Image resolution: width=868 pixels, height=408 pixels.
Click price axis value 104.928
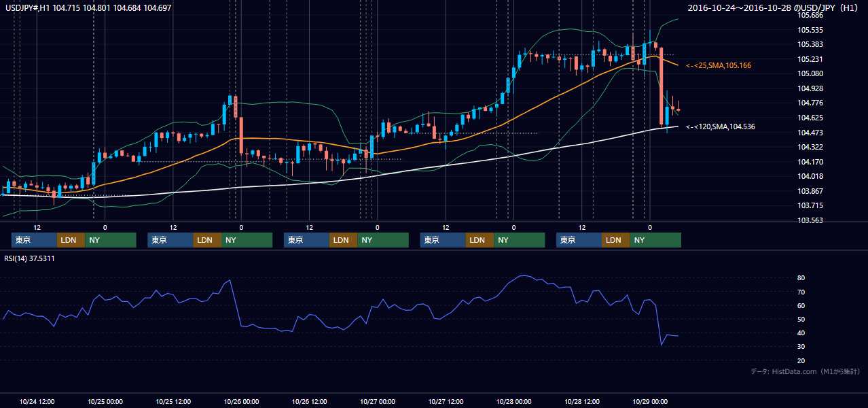pos(811,88)
